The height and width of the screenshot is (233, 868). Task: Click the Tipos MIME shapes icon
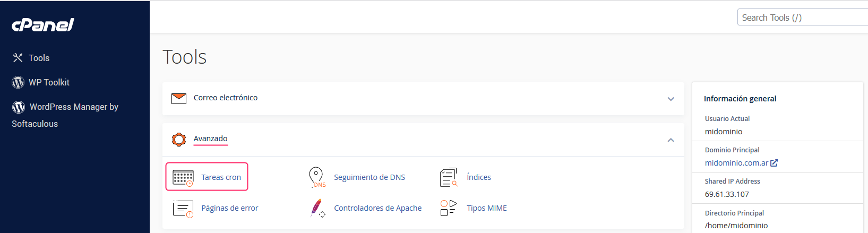(448, 208)
